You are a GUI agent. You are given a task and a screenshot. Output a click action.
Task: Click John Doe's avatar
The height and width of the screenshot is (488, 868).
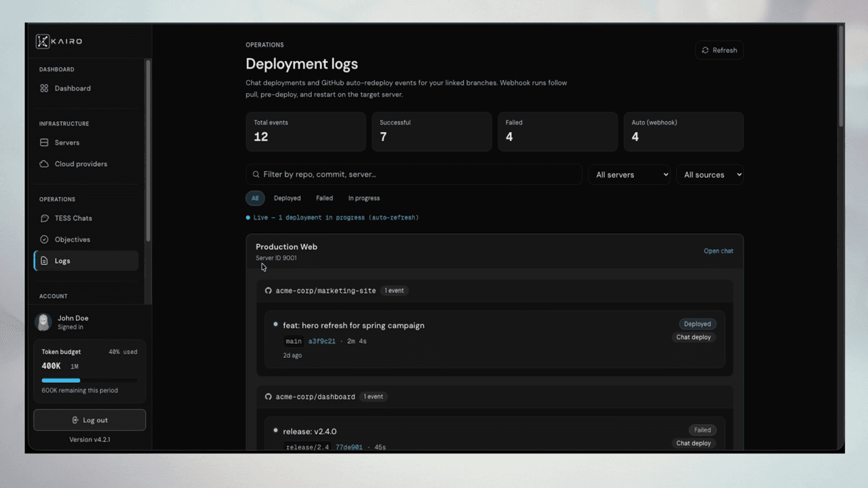[x=43, y=322]
